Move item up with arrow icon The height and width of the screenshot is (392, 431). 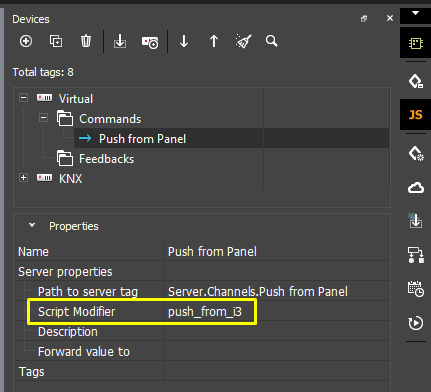214,41
